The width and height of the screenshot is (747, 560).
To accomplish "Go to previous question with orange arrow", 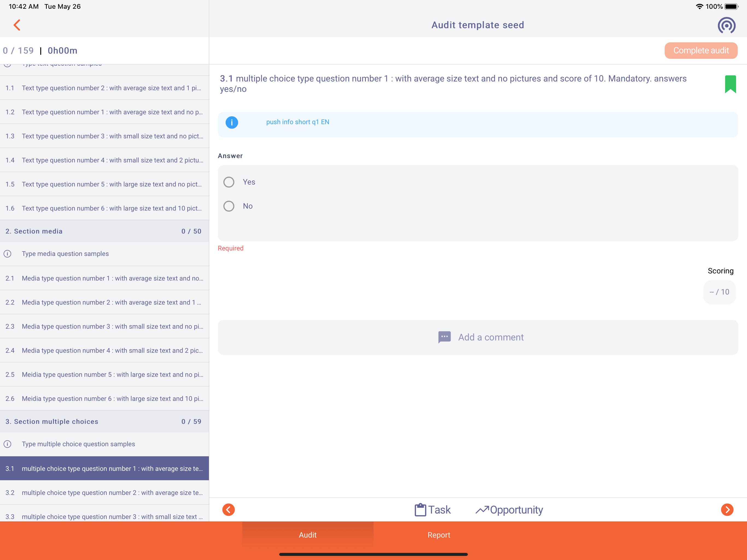I will tap(229, 509).
